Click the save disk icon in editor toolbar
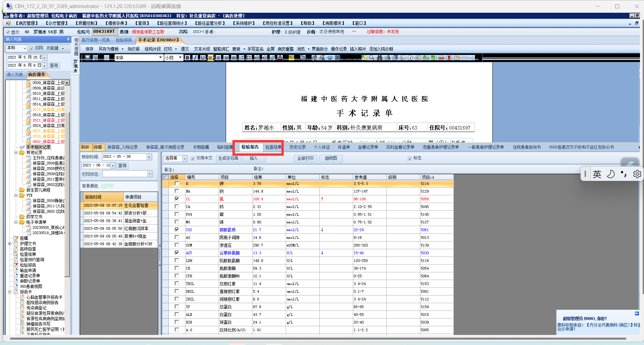 coord(88,58)
